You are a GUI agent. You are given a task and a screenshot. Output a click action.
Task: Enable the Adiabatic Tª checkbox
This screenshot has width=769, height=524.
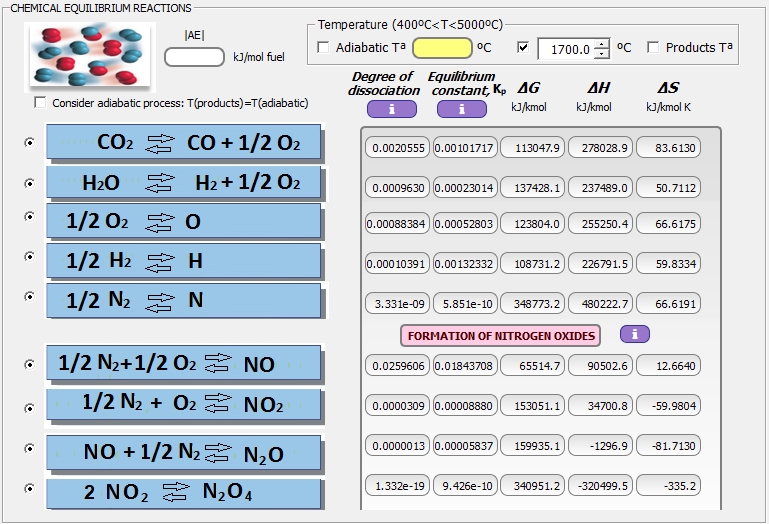pos(323,47)
